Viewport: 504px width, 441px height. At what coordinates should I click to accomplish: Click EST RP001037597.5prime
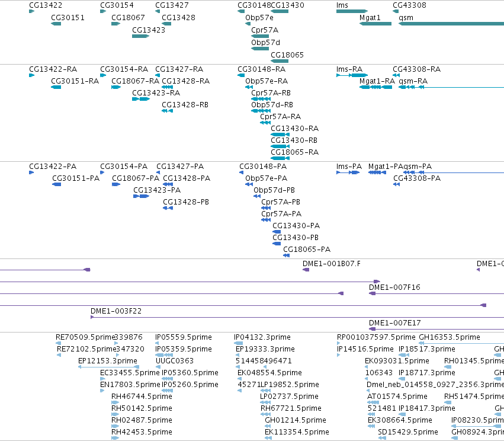376,337
